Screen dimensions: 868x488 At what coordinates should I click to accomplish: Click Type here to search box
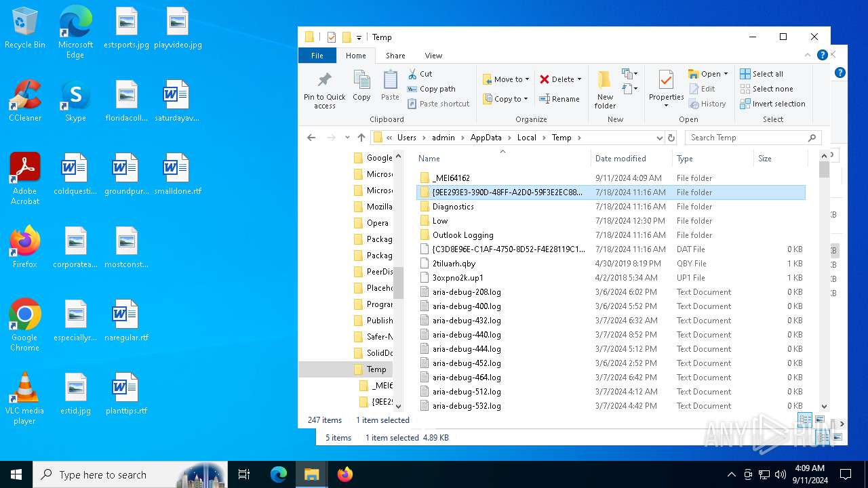[130, 474]
